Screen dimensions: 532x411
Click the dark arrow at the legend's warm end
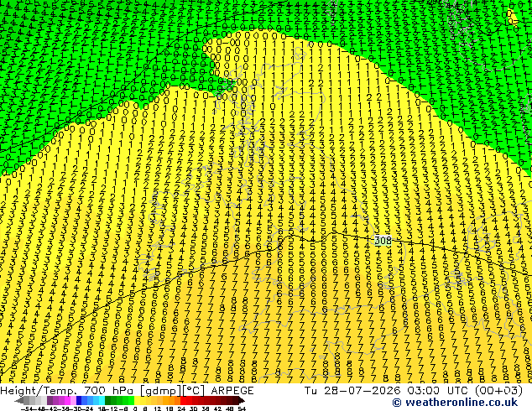[x=242, y=400]
